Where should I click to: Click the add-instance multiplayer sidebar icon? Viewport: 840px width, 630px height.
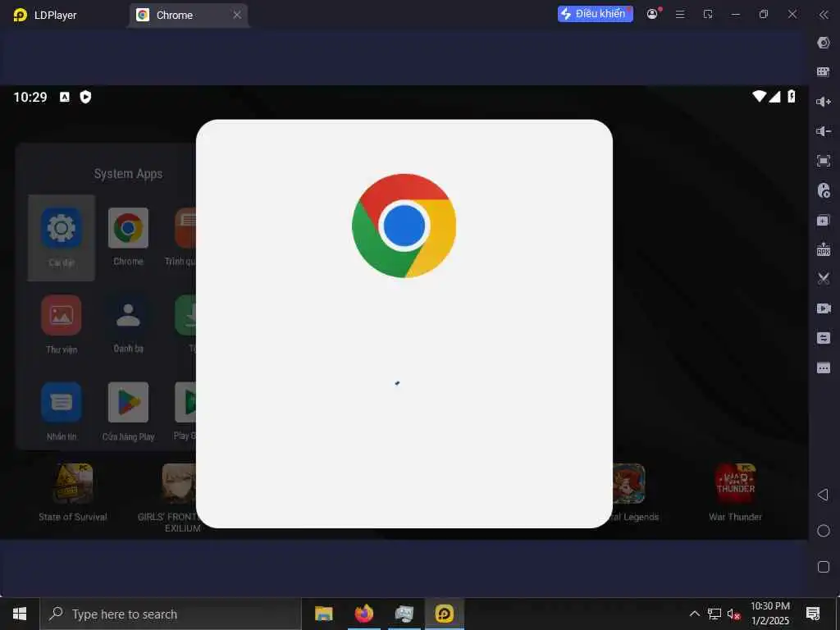click(824, 220)
